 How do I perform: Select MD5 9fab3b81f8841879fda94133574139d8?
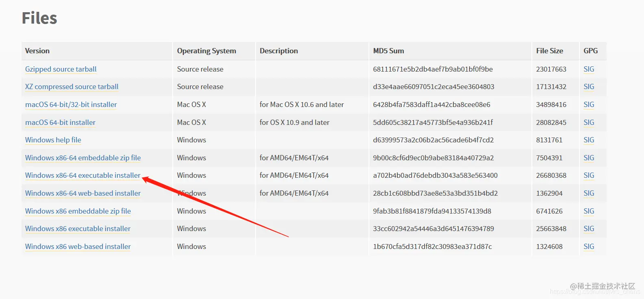coord(432,211)
